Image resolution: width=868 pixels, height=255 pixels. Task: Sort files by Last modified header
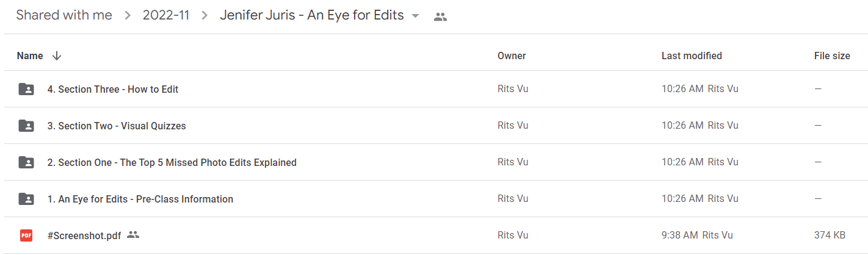[692, 56]
